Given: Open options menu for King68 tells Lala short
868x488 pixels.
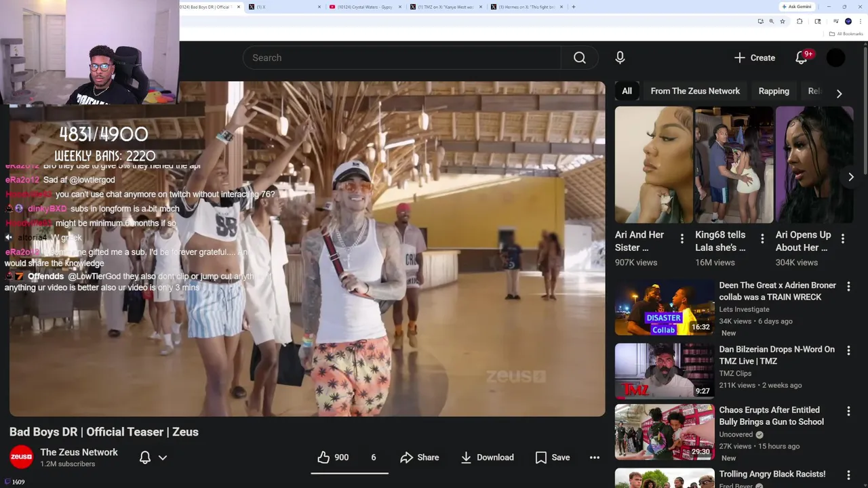Looking at the screenshot, I should 762,239.
